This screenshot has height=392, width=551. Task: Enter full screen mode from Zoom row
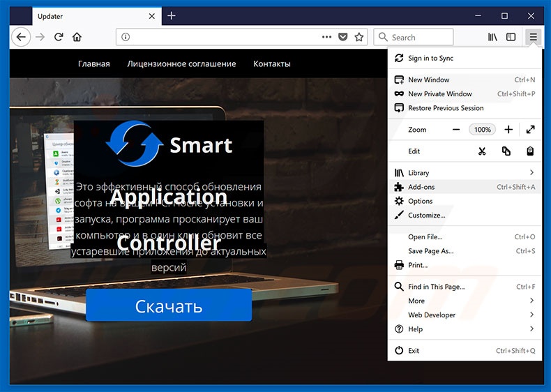tap(530, 130)
